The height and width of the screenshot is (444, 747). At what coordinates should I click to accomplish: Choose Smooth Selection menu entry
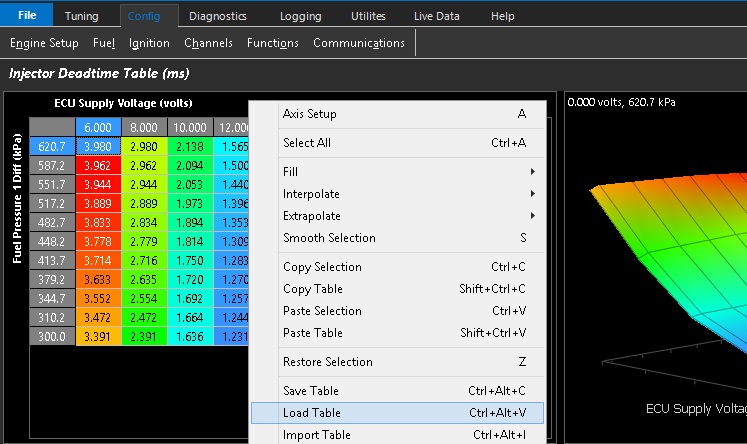point(397,238)
